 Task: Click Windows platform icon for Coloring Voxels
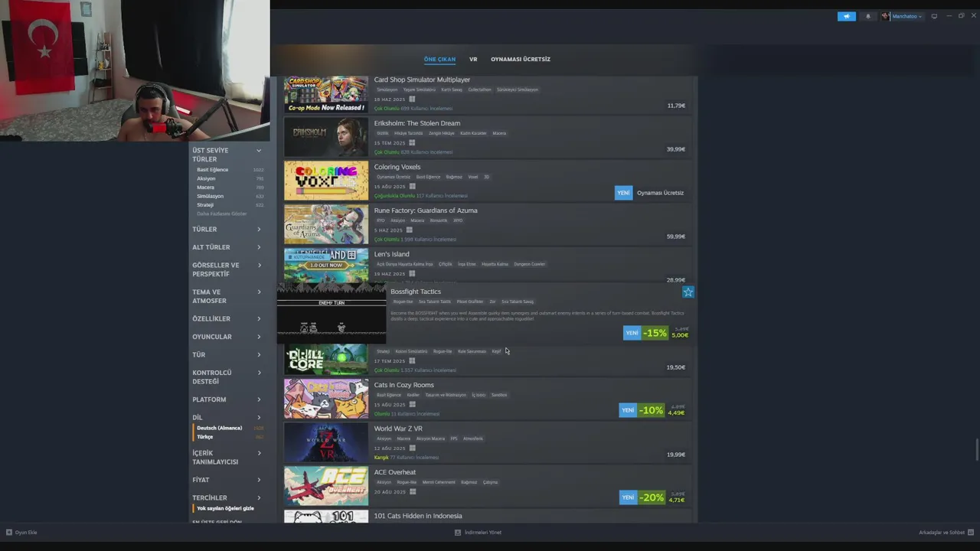click(x=412, y=187)
